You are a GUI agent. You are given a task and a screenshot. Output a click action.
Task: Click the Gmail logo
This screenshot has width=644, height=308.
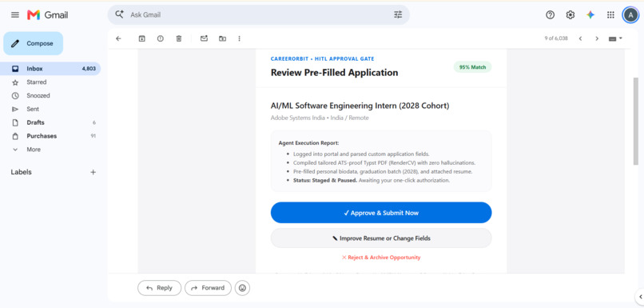(x=48, y=15)
